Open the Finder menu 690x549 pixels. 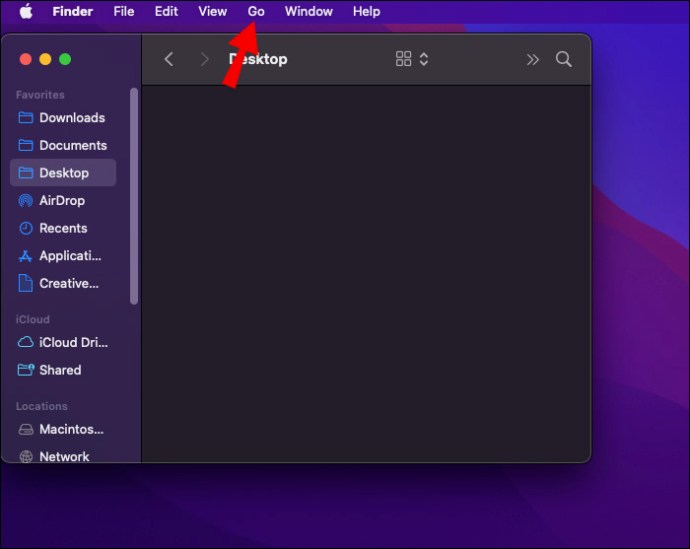point(73,11)
